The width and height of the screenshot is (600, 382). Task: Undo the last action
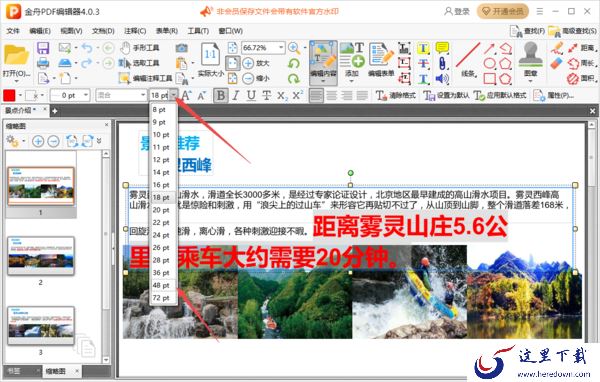pyautogui.click(x=87, y=48)
